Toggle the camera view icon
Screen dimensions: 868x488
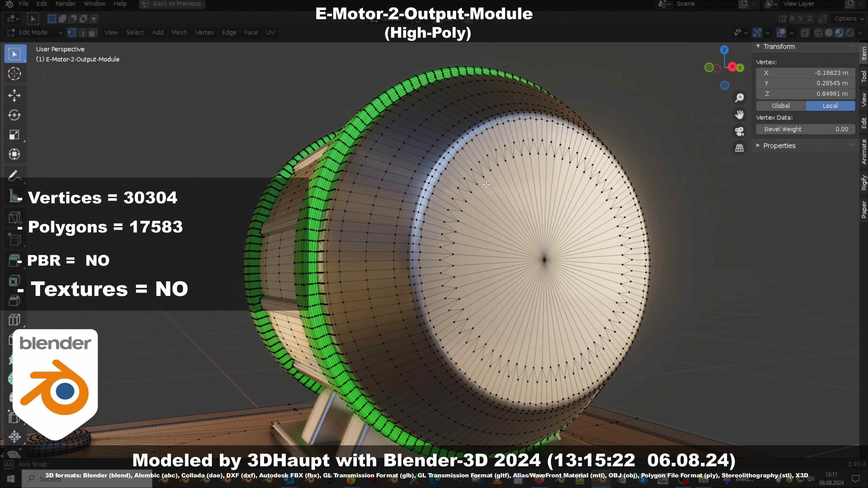(x=740, y=131)
